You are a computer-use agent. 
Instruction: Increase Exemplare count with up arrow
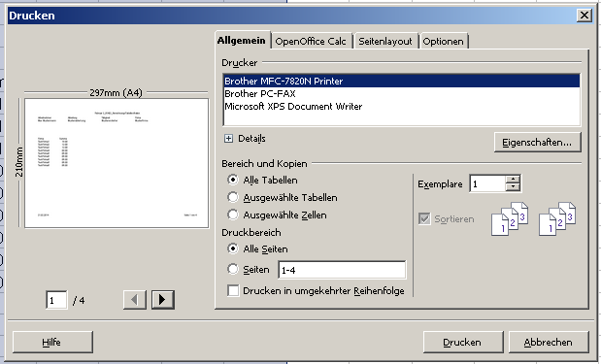coord(513,180)
